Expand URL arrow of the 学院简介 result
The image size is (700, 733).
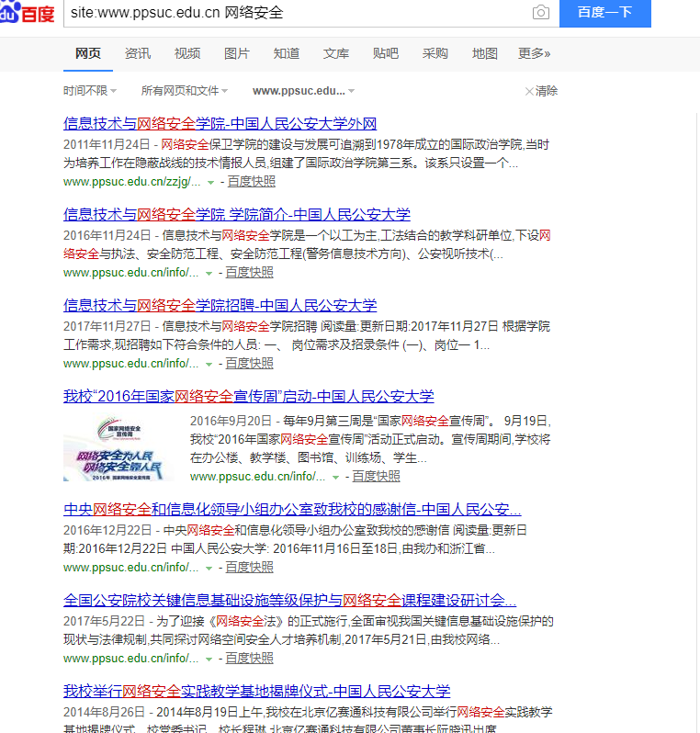pyautogui.click(x=209, y=273)
